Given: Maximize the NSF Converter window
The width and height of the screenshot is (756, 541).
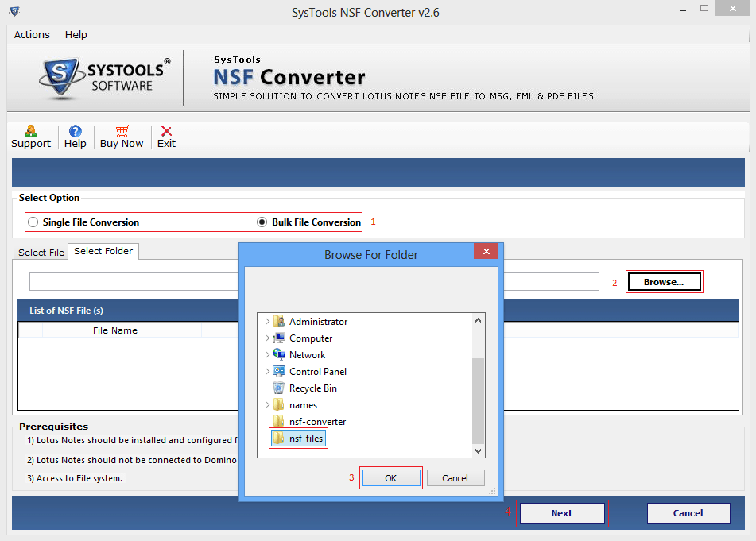Looking at the screenshot, I should 704,9.
